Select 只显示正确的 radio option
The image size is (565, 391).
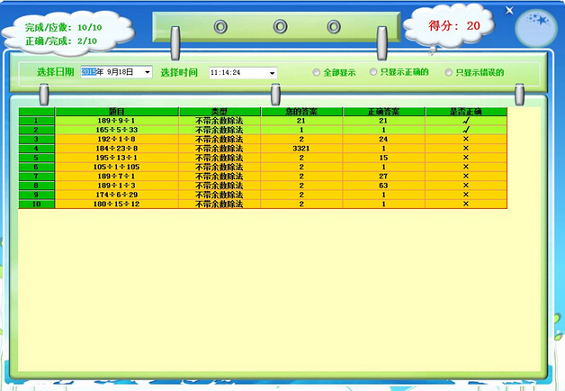tap(373, 72)
